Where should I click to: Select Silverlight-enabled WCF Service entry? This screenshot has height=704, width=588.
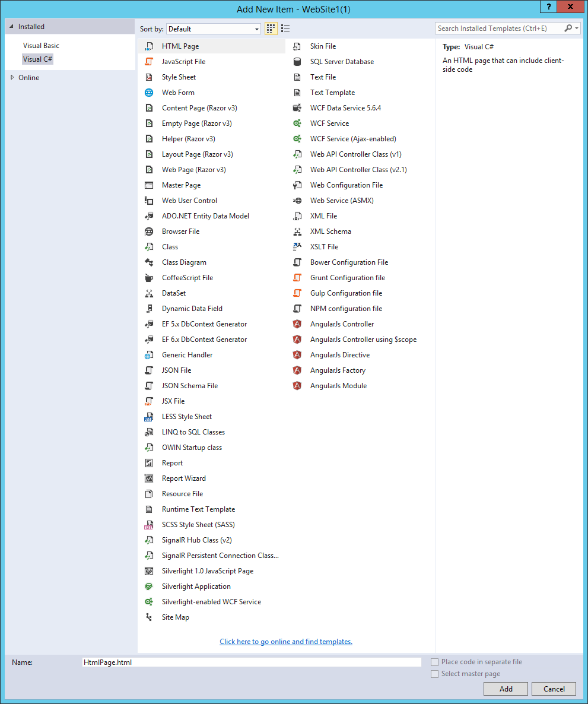[x=212, y=602]
